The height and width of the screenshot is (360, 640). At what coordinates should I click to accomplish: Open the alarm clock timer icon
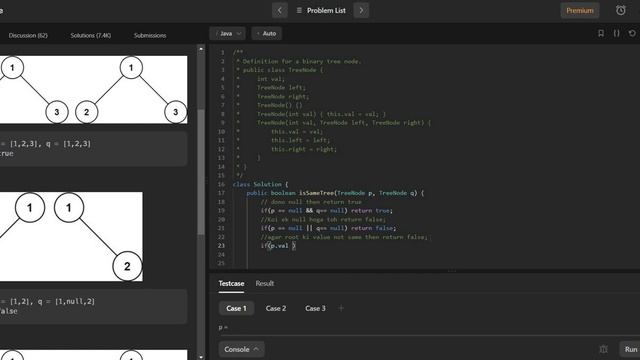620,10
